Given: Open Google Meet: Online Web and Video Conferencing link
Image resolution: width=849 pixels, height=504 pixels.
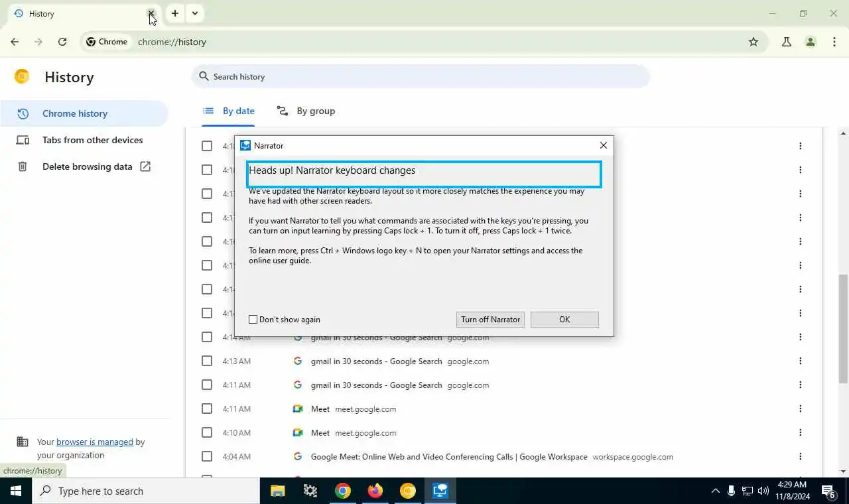Looking at the screenshot, I should point(449,456).
